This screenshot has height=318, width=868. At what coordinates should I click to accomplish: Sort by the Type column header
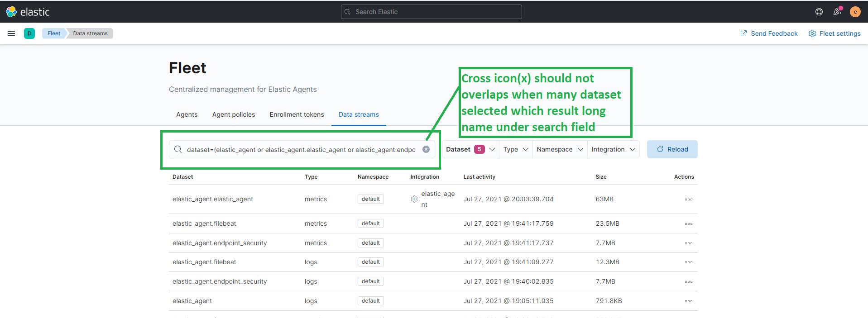pos(311,177)
